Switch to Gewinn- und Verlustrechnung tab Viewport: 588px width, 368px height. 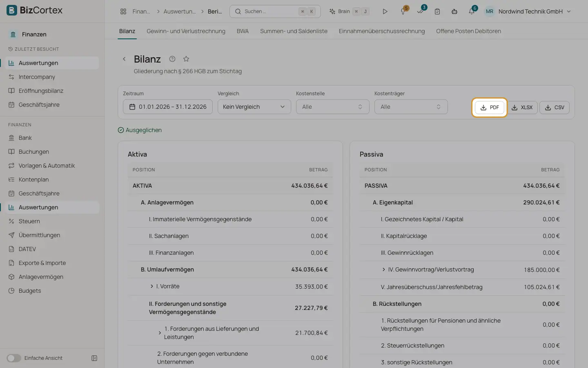[186, 31]
